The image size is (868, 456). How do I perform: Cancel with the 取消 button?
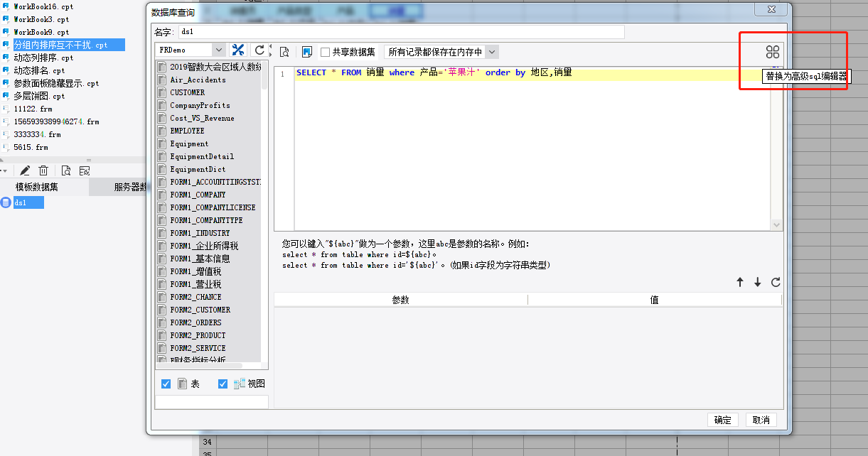tap(761, 420)
